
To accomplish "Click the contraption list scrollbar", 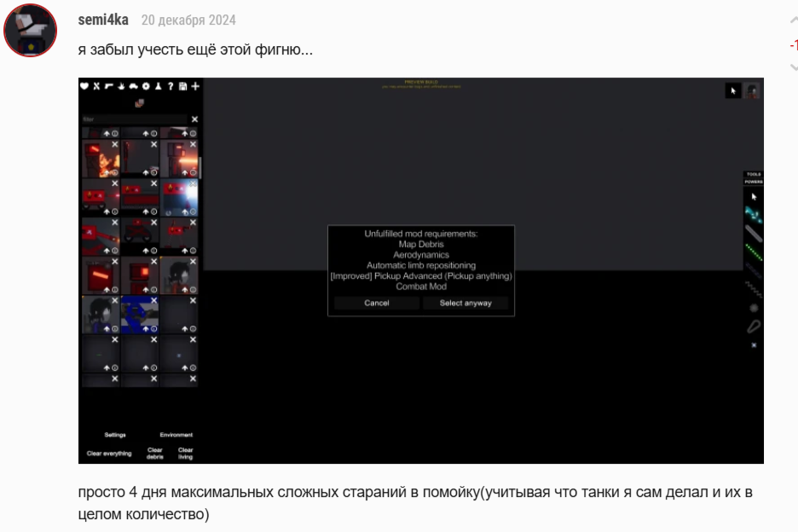I will 200,167.
